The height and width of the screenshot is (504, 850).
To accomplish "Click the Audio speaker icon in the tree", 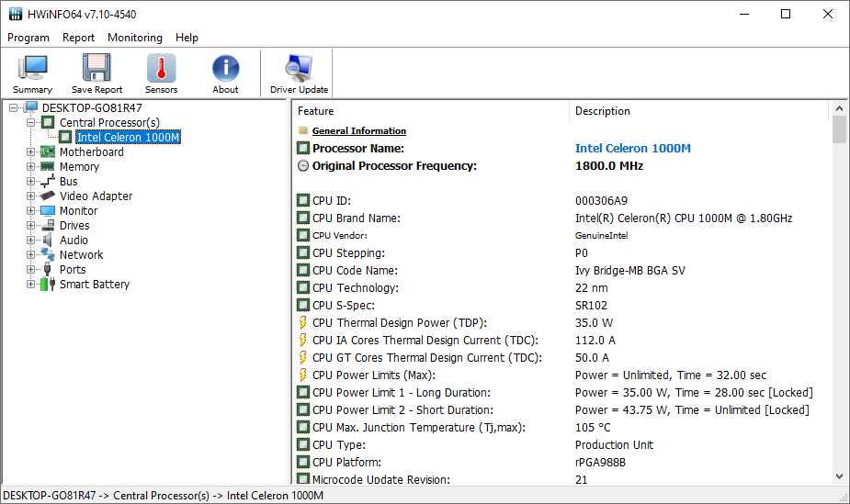I will 48,240.
